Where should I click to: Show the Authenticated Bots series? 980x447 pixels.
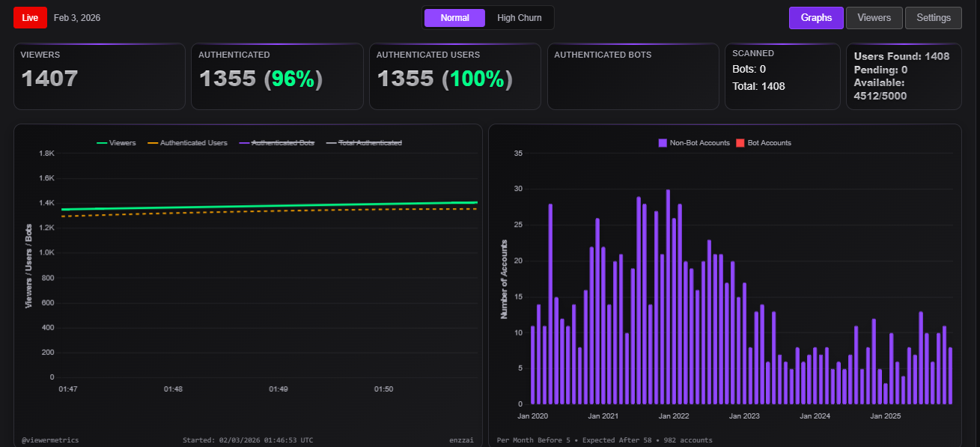click(x=277, y=142)
